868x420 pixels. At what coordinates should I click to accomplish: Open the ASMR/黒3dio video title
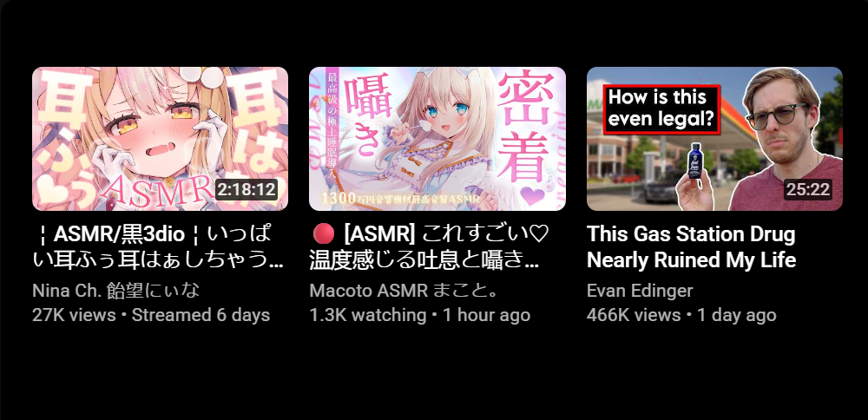tap(158, 246)
